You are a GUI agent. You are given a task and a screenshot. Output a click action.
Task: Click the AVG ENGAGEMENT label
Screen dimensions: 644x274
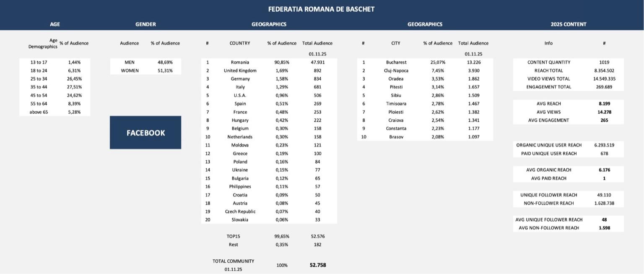(548, 120)
